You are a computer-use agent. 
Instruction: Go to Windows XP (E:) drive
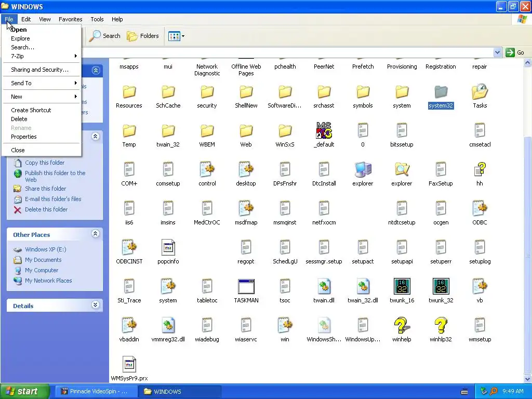click(x=46, y=249)
